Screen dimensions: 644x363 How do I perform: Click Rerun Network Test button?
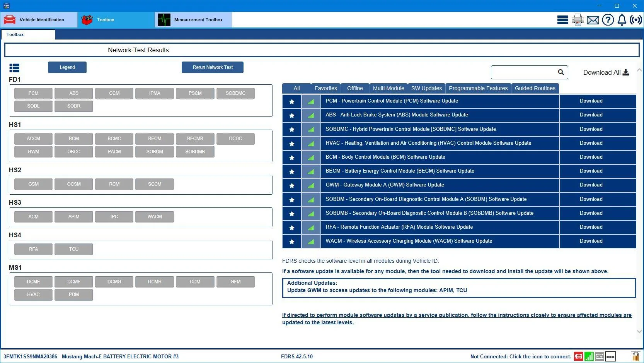(213, 67)
